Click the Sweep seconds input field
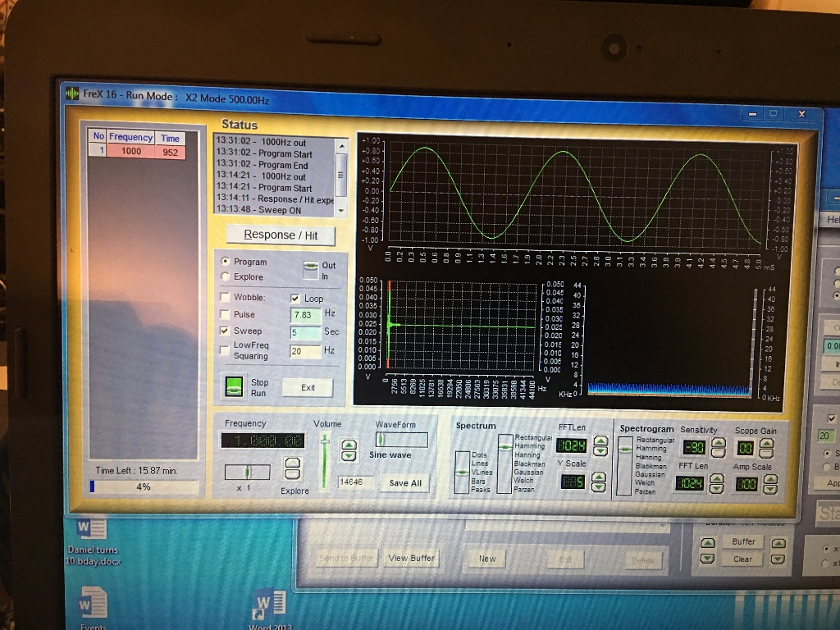 click(305, 332)
